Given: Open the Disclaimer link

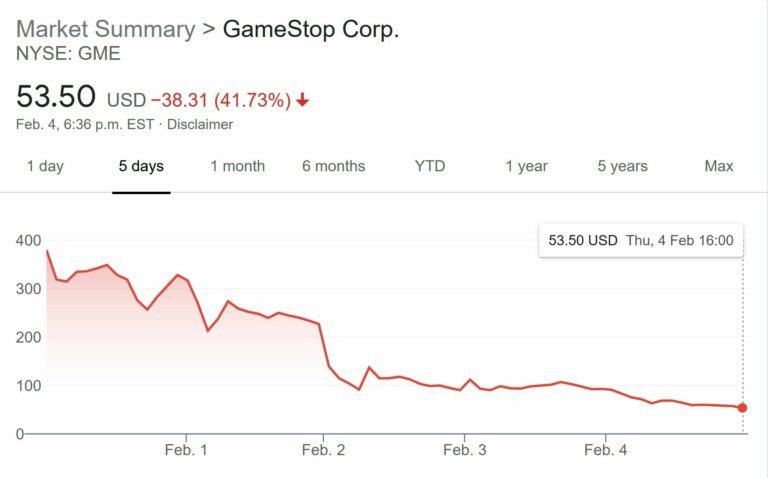Looking at the screenshot, I should pyautogui.click(x=200, y=125).
